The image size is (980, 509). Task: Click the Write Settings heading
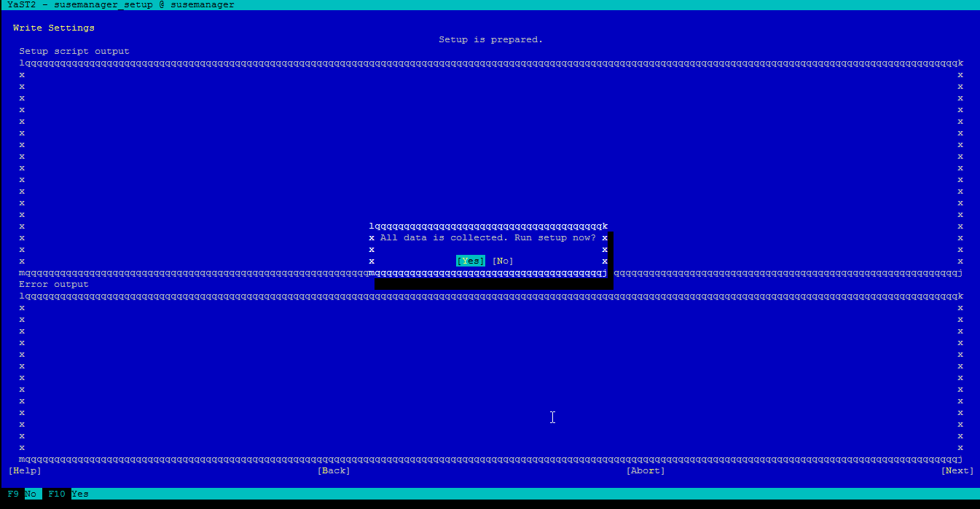pos(54,28)
